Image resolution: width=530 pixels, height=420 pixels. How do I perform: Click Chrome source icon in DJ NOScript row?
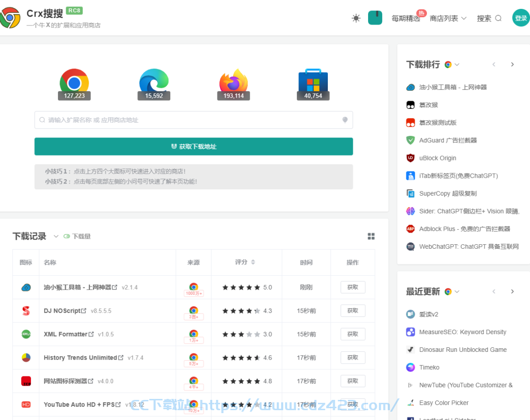point(194,310)
